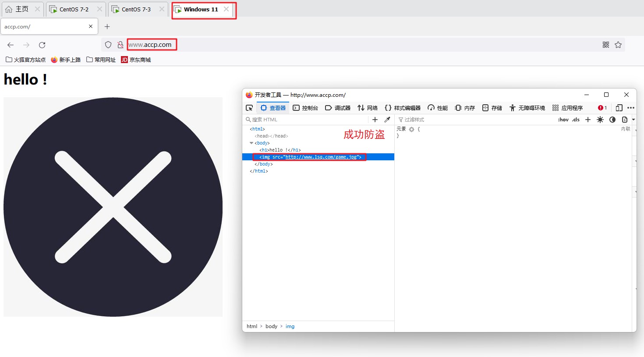Open the 新手上路 bookmark
This screenshot has height=357, width=644.
point(66,60)
